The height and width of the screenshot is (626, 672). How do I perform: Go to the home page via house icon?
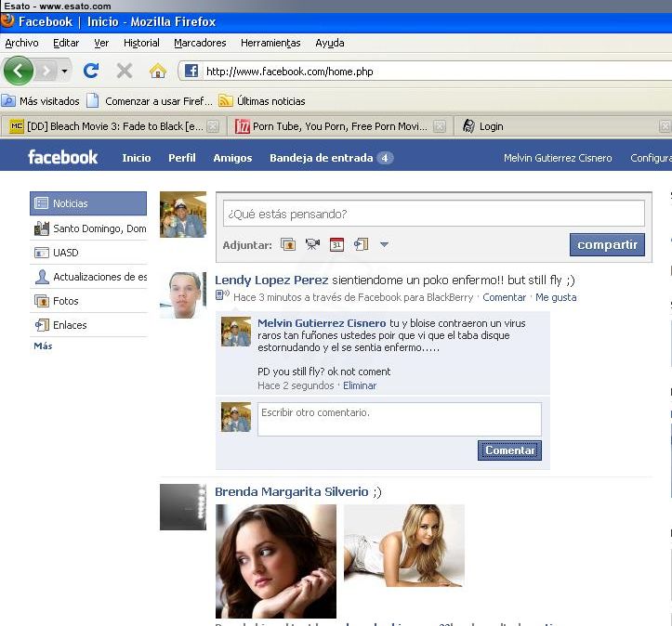pos(158,71)
